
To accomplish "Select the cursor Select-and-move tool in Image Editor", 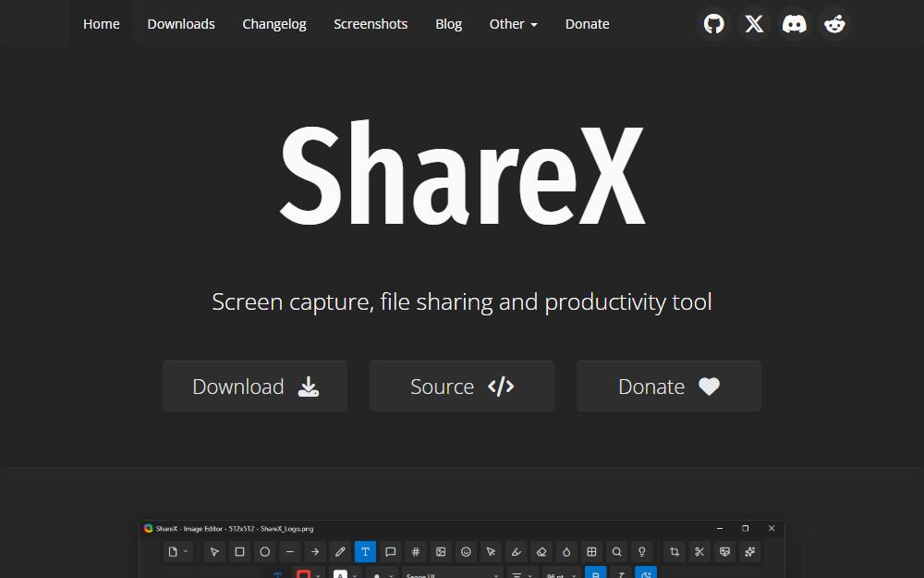I will [214, 552].
